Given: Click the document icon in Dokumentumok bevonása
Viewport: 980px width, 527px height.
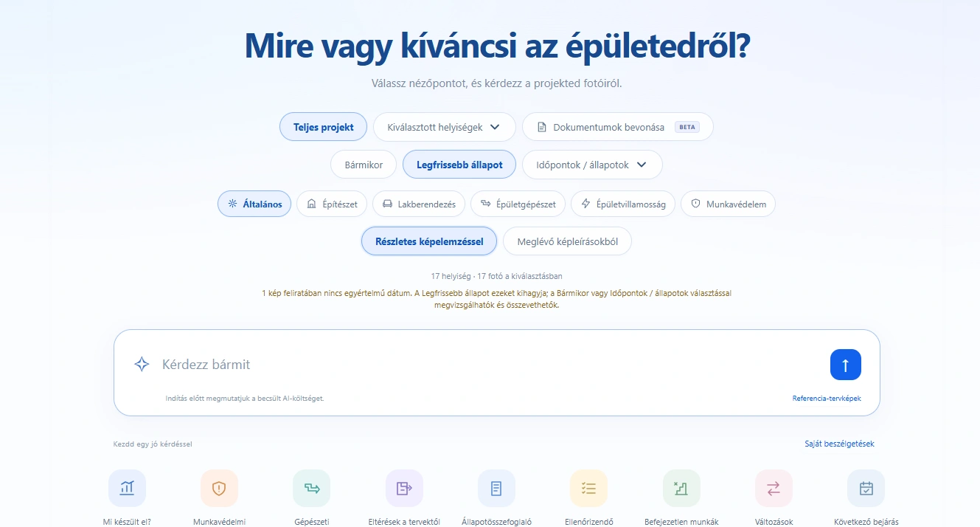Looking at the screenshot, I should click(542, 127).
